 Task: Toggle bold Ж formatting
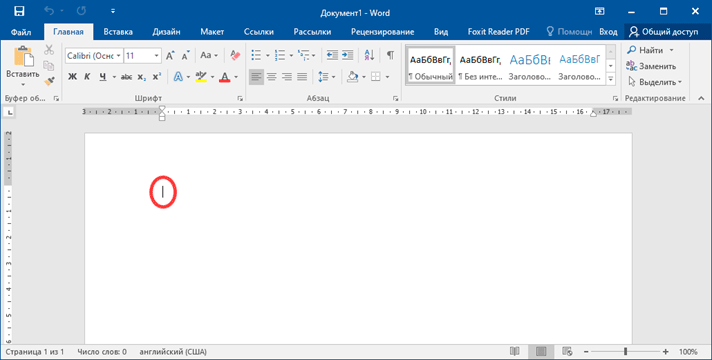tap(72, 77)
